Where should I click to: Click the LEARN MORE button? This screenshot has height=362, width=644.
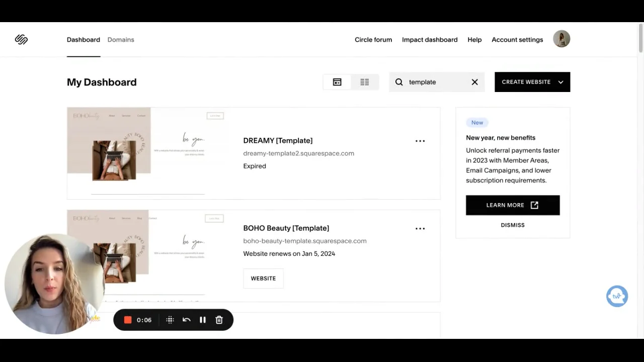[x=513, y=205]
